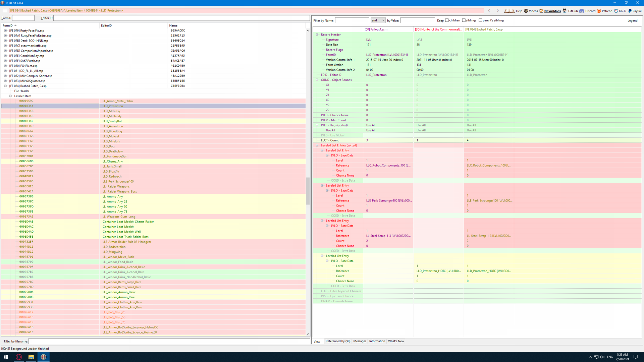Switch to Referenced By (90) tab

(x=338, y=341)
